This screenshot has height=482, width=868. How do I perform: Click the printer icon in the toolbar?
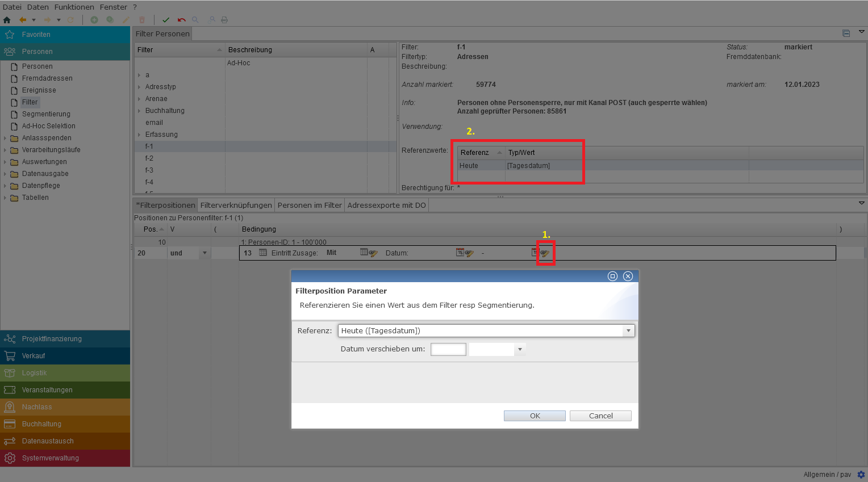click(224, 20)
